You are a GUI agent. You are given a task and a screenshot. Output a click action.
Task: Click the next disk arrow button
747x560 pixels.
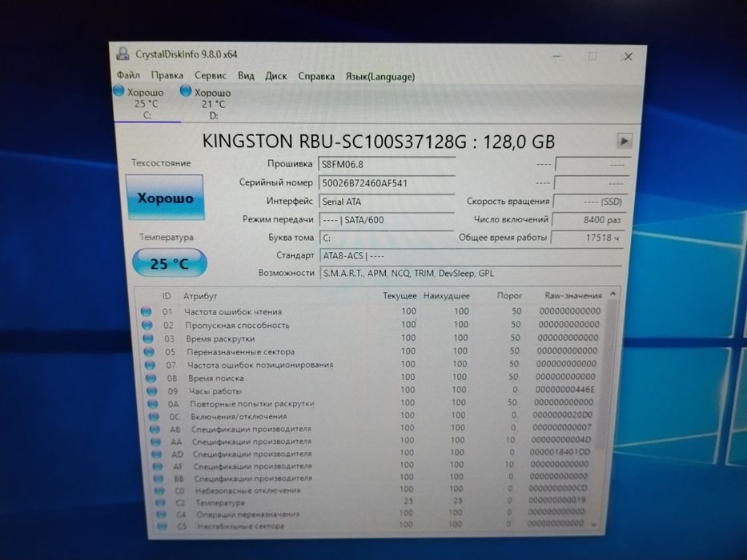[624, 141]
